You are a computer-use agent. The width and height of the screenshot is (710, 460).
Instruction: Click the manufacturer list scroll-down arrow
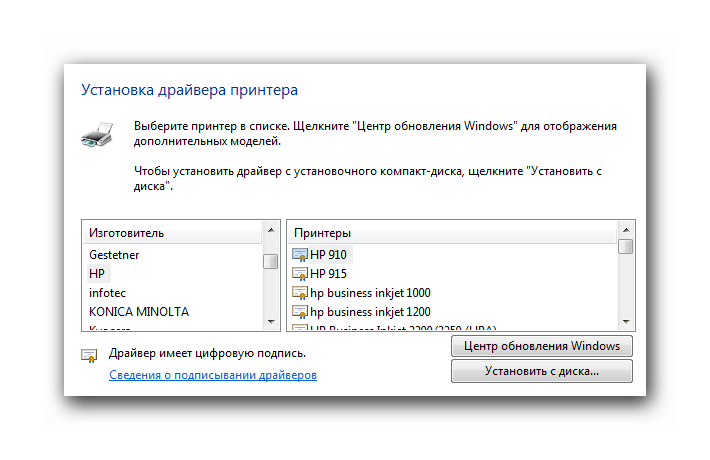pos(271,321)
